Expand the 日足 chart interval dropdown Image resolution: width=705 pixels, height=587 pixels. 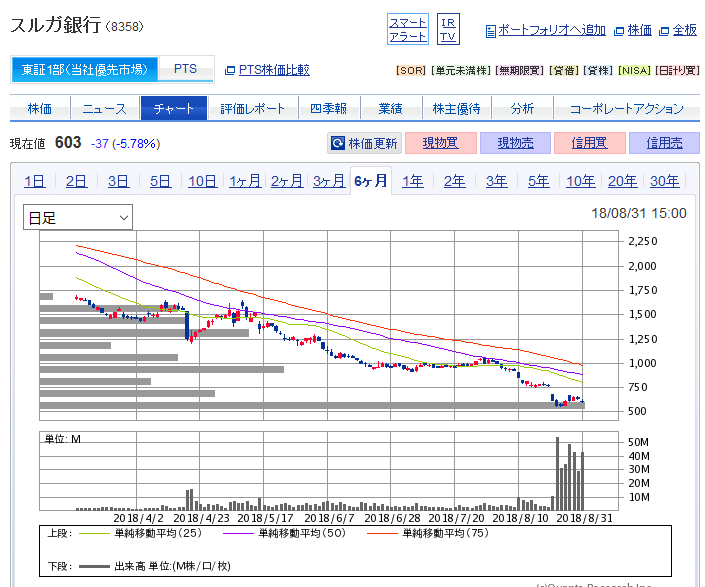(79, 217)
